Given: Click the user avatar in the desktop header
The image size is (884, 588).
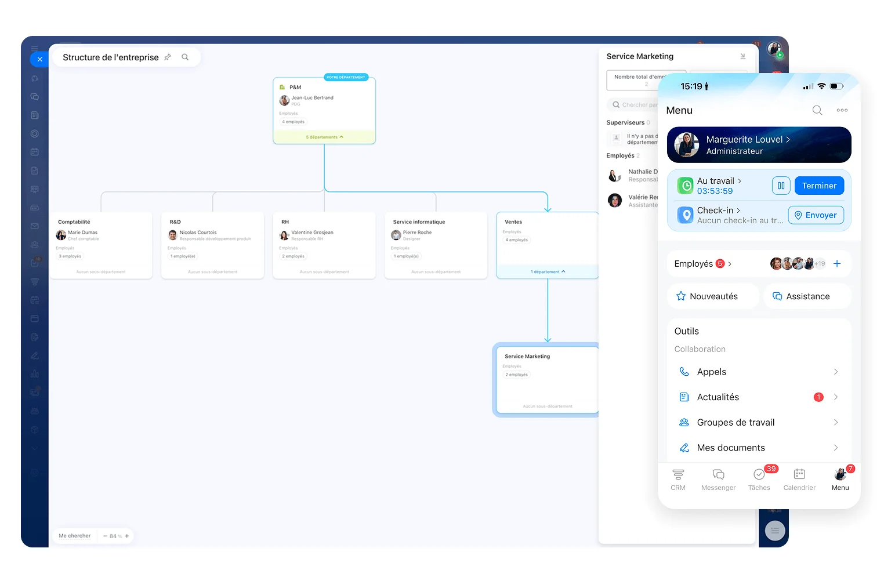Looking at the screenshot, I should pos(774,49).
